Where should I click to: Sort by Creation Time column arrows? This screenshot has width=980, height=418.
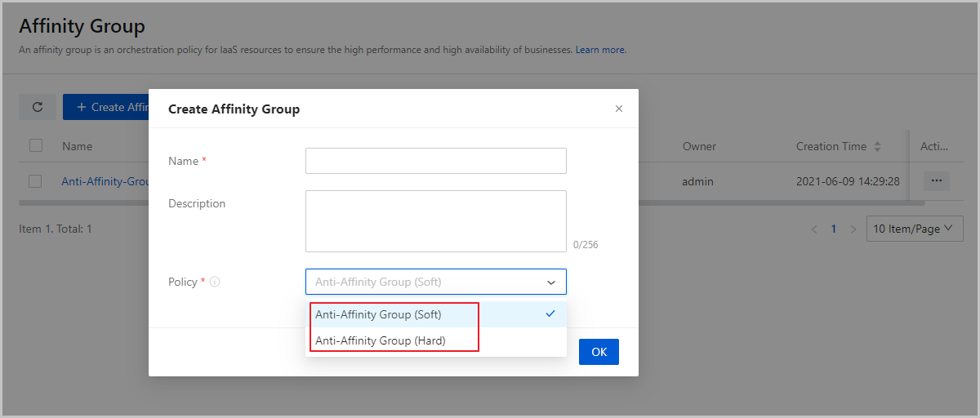877,147
